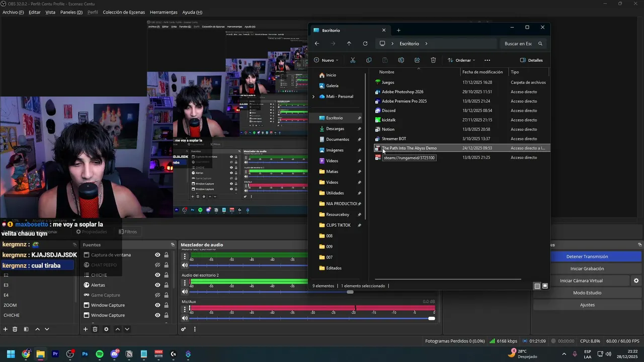Click Iniciar Grabación button
Viewport: 644px width, 362px height.
click(587, 268)
